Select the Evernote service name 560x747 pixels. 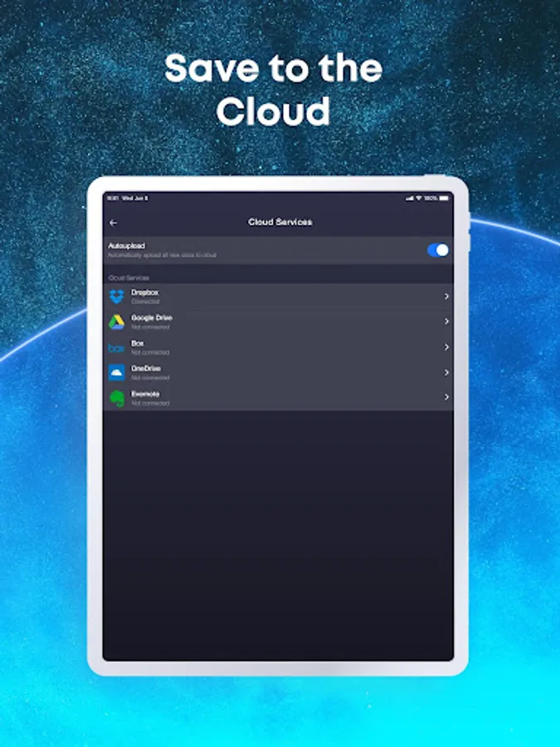(x=145, y=394)
